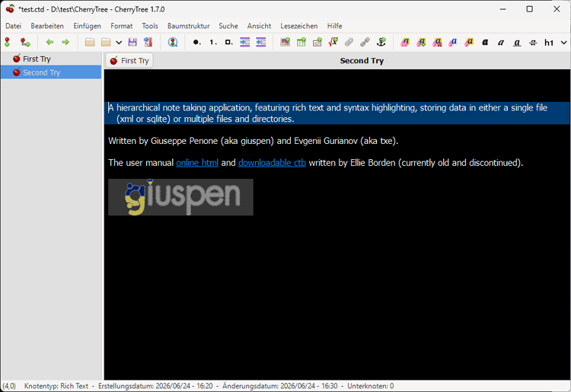Insert a codebox via toolbar

point(317,42)
